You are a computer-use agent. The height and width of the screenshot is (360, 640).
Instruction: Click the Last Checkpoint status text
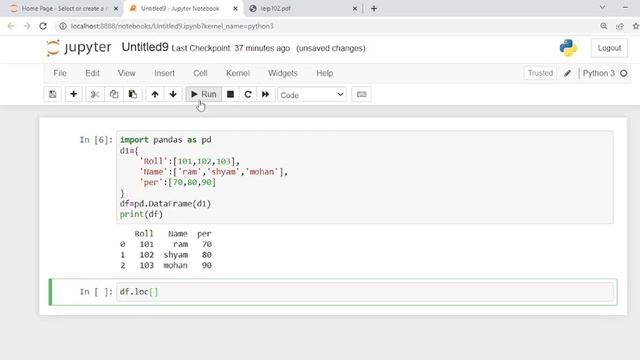231,48
